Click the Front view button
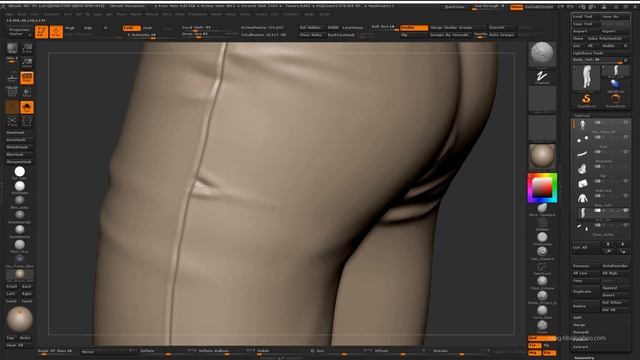This screenshot has height=360, width=640. click(12, 287)
